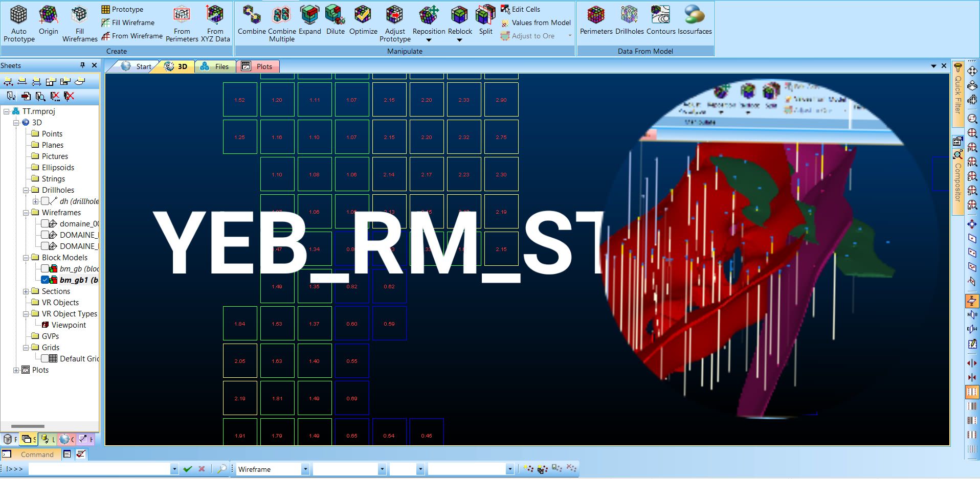Select the Expand model tool
This screenshot has height=479, width=980.
(x=310, y=20)
